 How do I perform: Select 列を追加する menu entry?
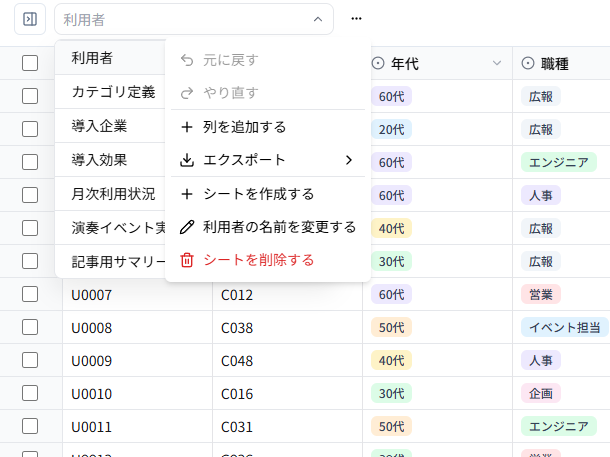pyautogui.click(x=268, y=127)
